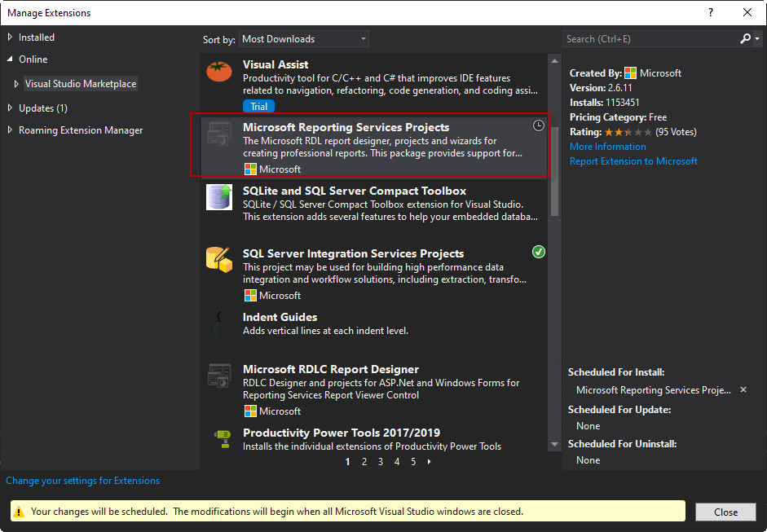Screen dimensions: 767x532
Task: Click the Visual Assist tomato icon
Action: click(x=219, y=73)
